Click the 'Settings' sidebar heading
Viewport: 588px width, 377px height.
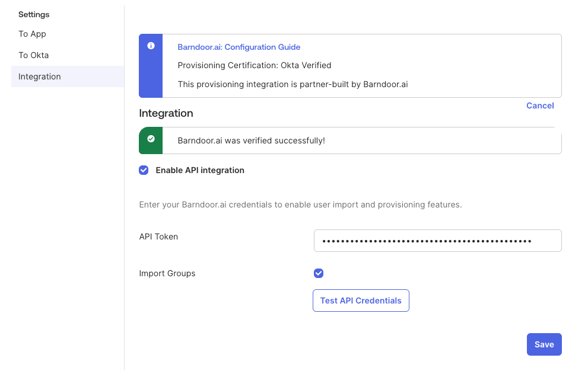[x=34, y=15]
